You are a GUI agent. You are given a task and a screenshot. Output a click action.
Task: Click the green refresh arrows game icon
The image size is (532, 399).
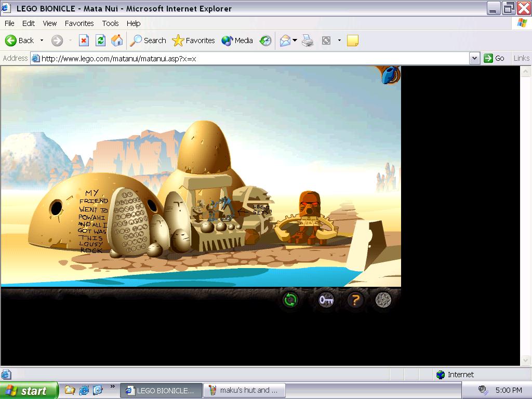[290, 300]
